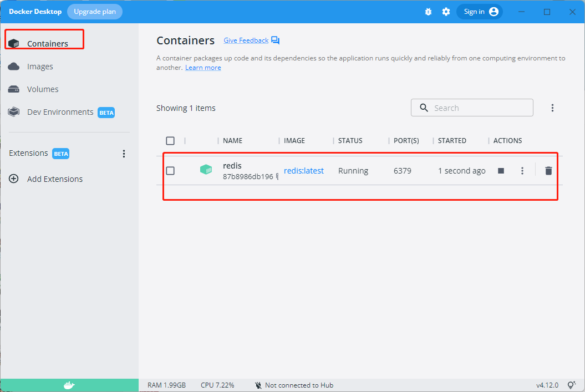The height and width of the screenshot is (392, 585).
Task: Click Add Extensions in sidebar
Action: (55, 179)
